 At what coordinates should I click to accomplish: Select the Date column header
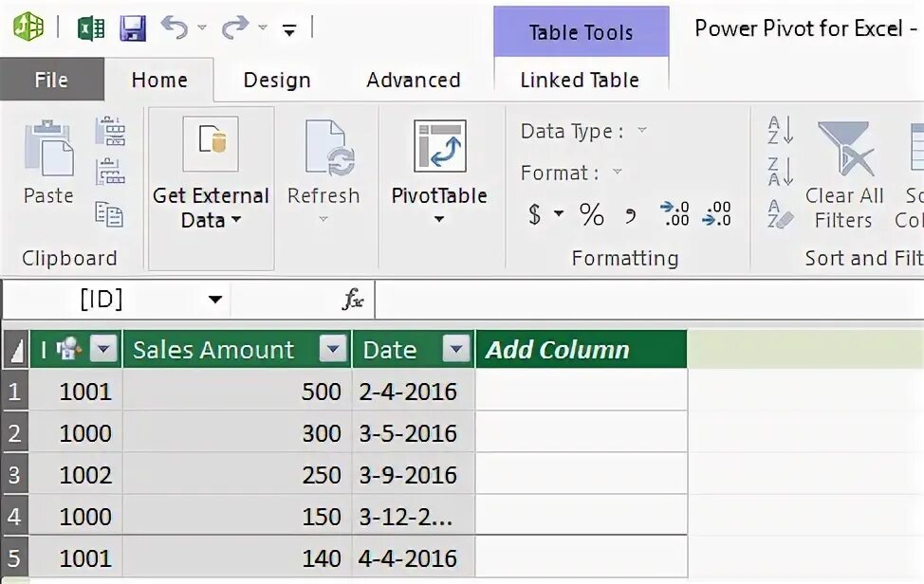(390, 350)
